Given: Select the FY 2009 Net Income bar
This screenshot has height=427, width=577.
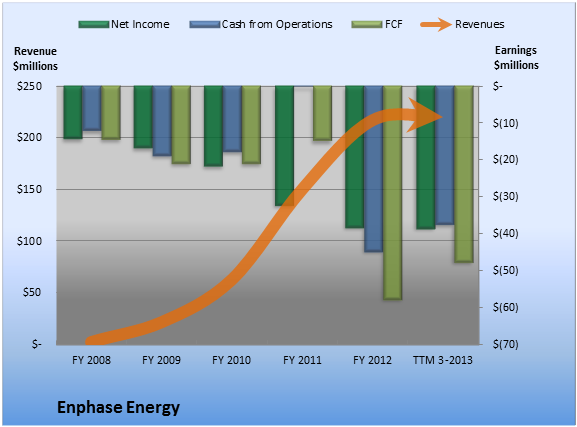Looking at the screenshot, I should point(143,117).
